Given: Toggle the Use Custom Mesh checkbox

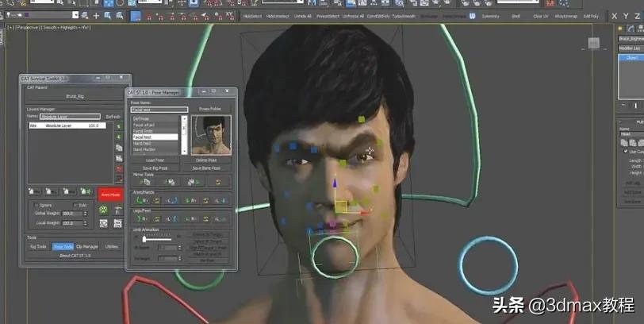Looking at the screenshot, I should click(x=626, y=152).
